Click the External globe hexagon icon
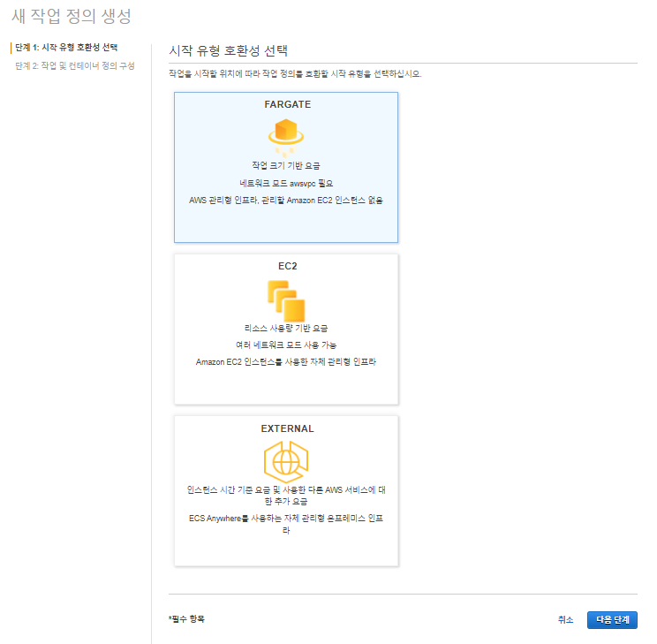The width and height of the screenshot is (657, 644). [286, 462]
